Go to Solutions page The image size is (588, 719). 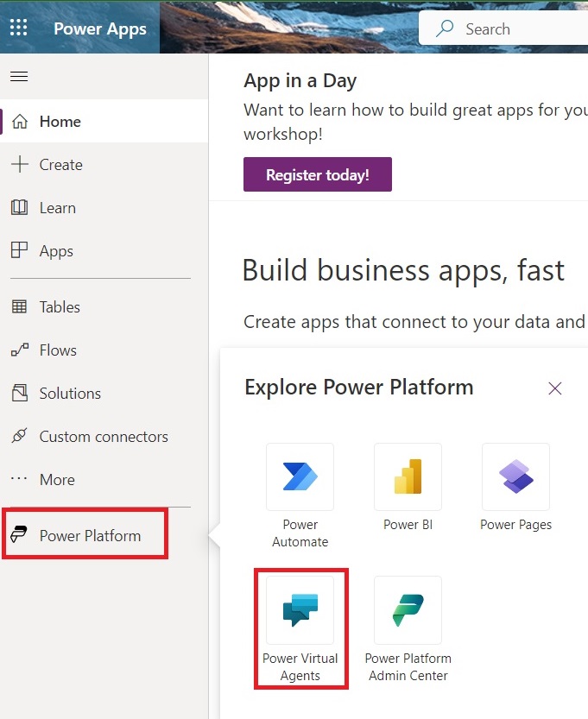(70, 394)
